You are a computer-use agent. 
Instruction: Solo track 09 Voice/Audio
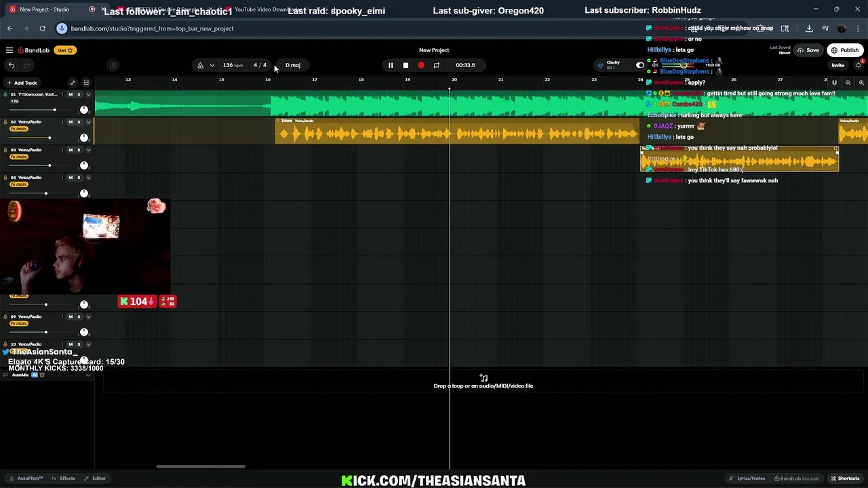click(79, 317)
